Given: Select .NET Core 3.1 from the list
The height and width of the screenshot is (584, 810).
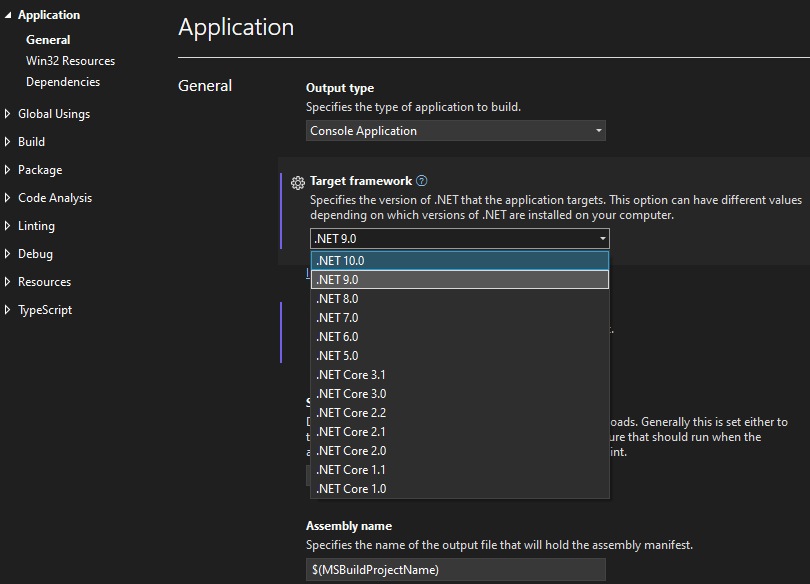Looking at the screenshot, I should click(x=351, y=374).
